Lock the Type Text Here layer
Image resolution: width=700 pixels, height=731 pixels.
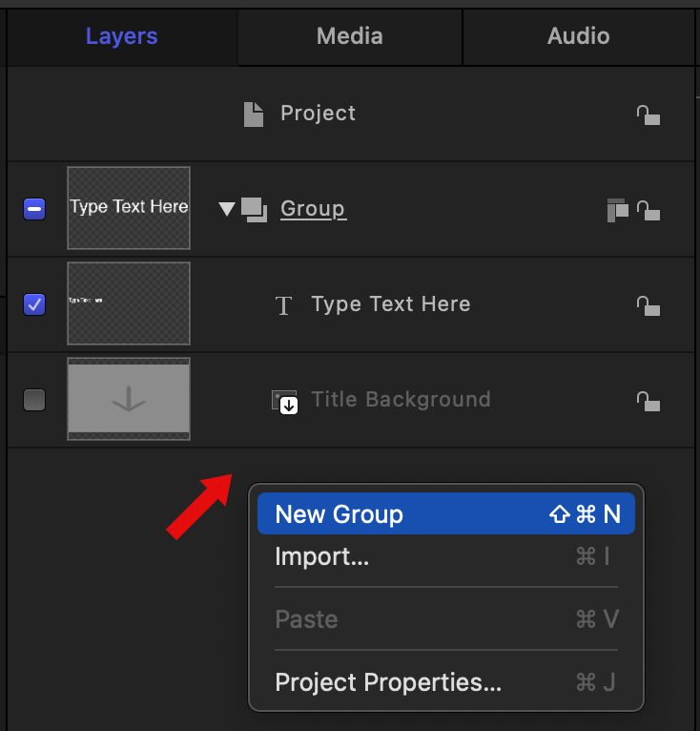point(649,304)
